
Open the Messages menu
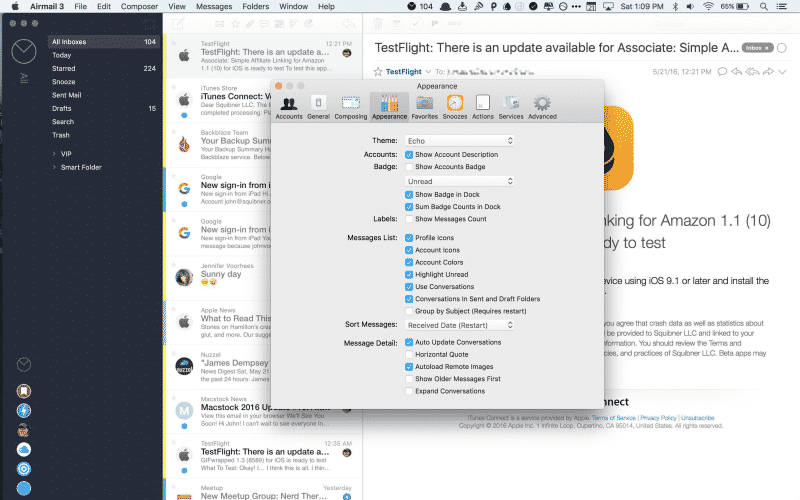click(214, 7)
